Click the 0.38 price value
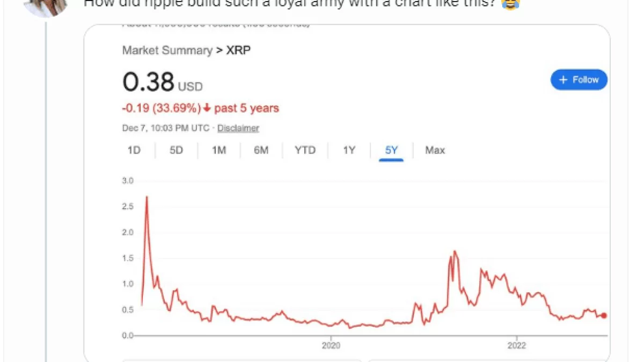The width and height of the screenshot is (644, 362). tap(148, 82)
